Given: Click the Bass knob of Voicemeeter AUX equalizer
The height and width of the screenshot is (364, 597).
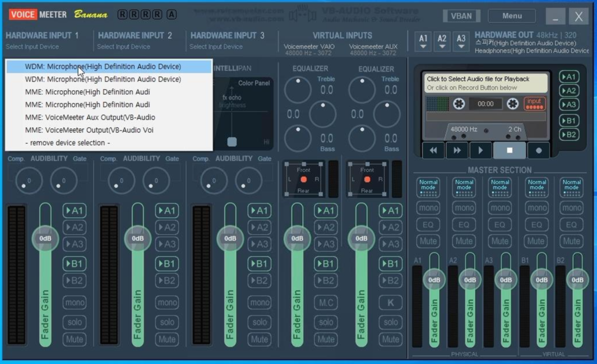Looking at the screenshot, I should coord(362,138).
